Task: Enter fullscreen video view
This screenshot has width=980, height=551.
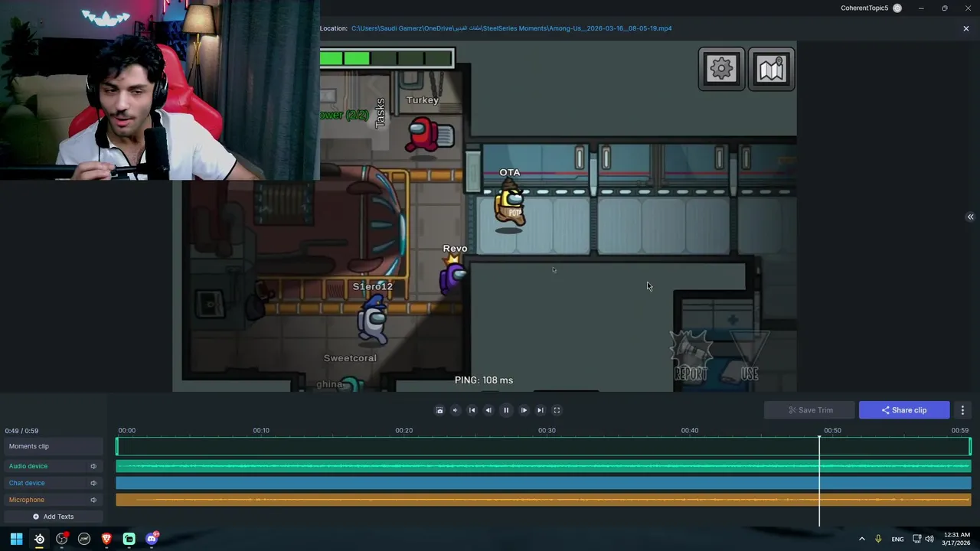Action: click(557, 410)
